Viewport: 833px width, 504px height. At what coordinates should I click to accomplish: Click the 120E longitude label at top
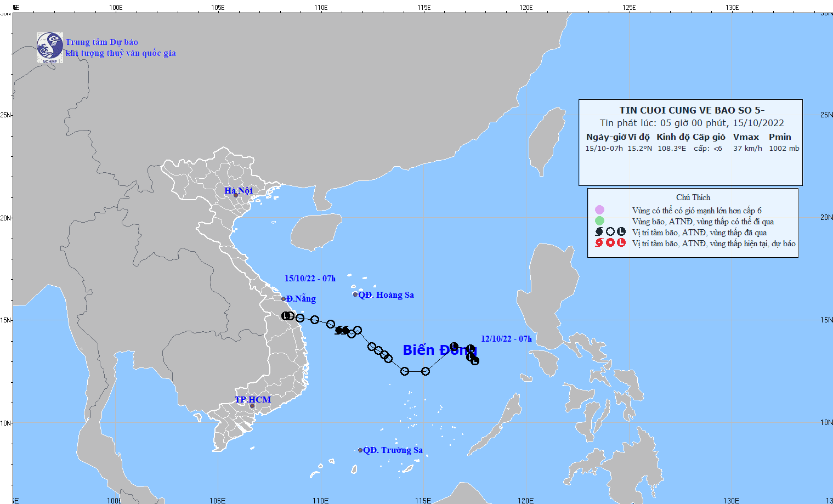click(526, 8)
